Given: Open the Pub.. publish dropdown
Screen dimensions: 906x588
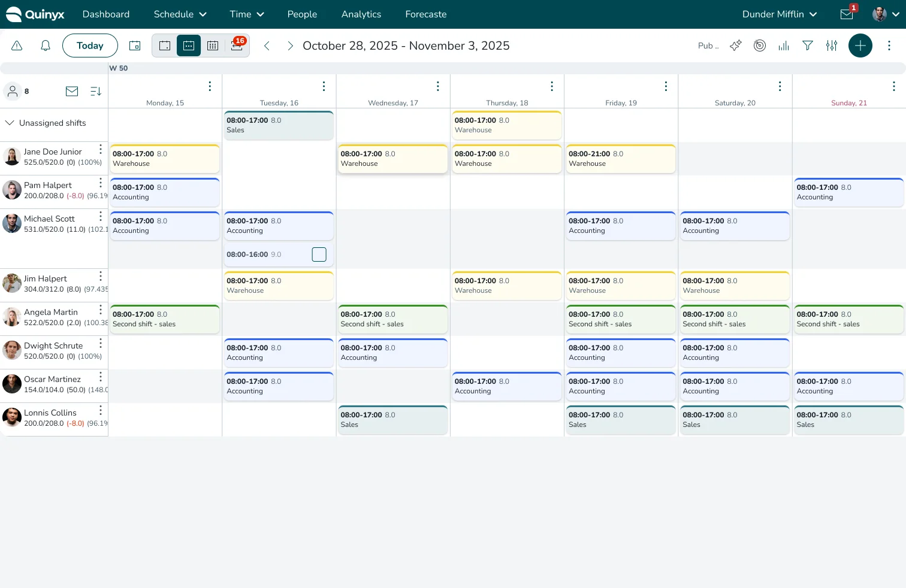Looking at the screenshot, I should click(x=708, y=46).
